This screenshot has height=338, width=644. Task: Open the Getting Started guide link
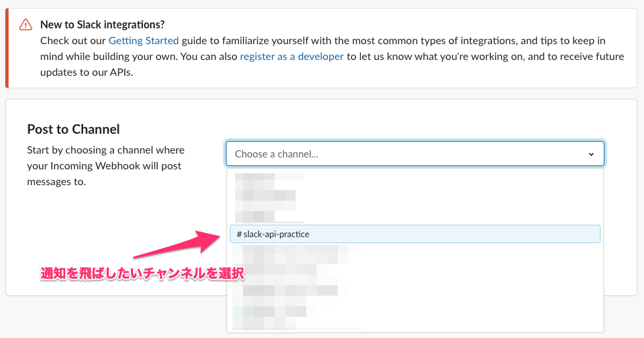pyautogui.click(x=144, y=40)
